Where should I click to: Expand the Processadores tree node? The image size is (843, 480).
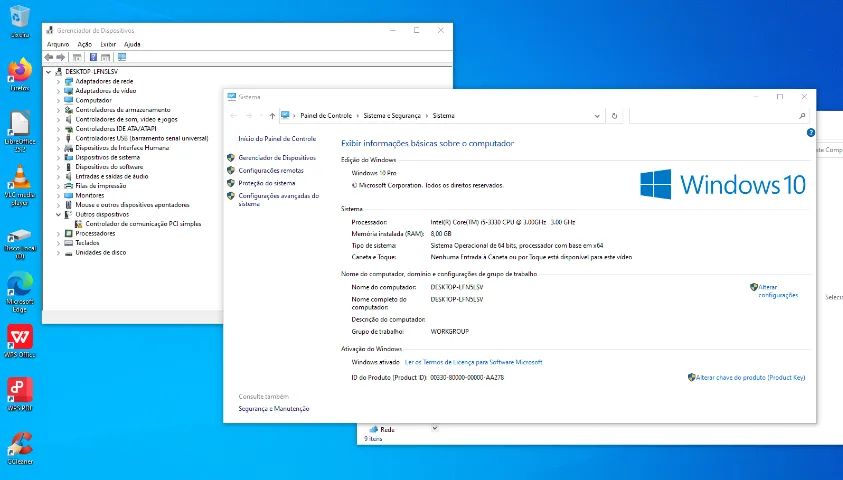(x=58, y=233)
